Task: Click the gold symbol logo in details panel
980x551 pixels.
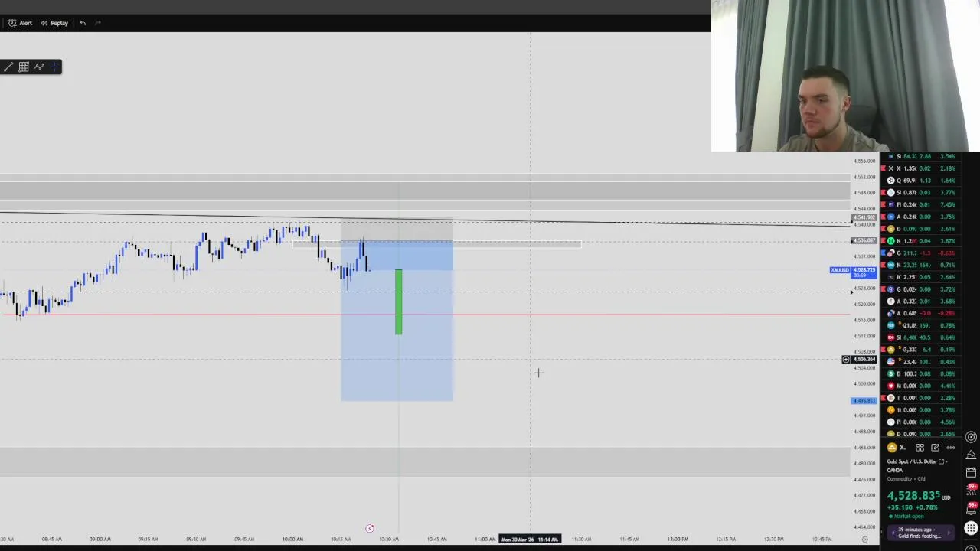Action: (x=892, y=448)
